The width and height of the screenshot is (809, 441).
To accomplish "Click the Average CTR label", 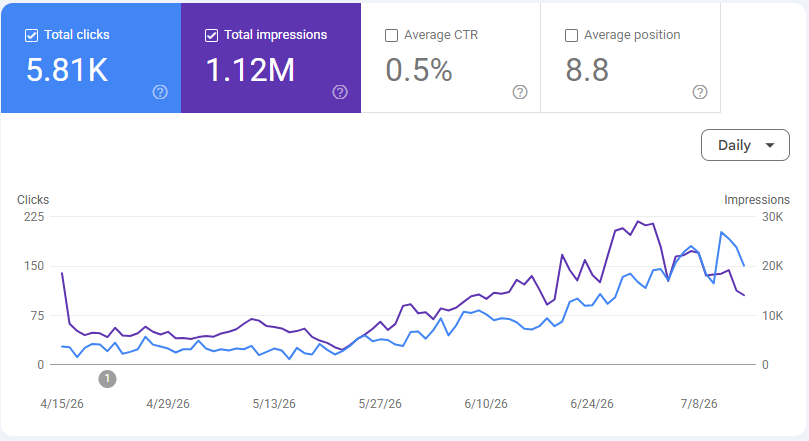I will tap(441, 35).
